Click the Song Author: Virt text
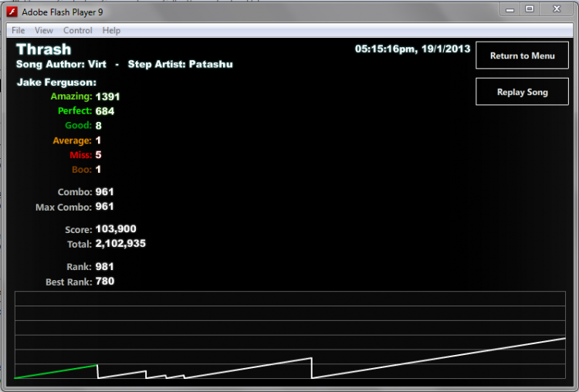 click(61, 64)
